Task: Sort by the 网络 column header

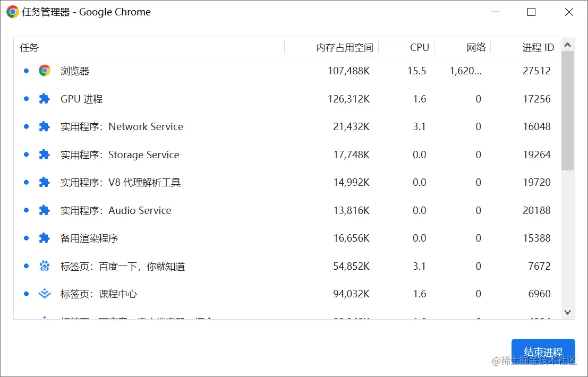Action: [476, 47]
